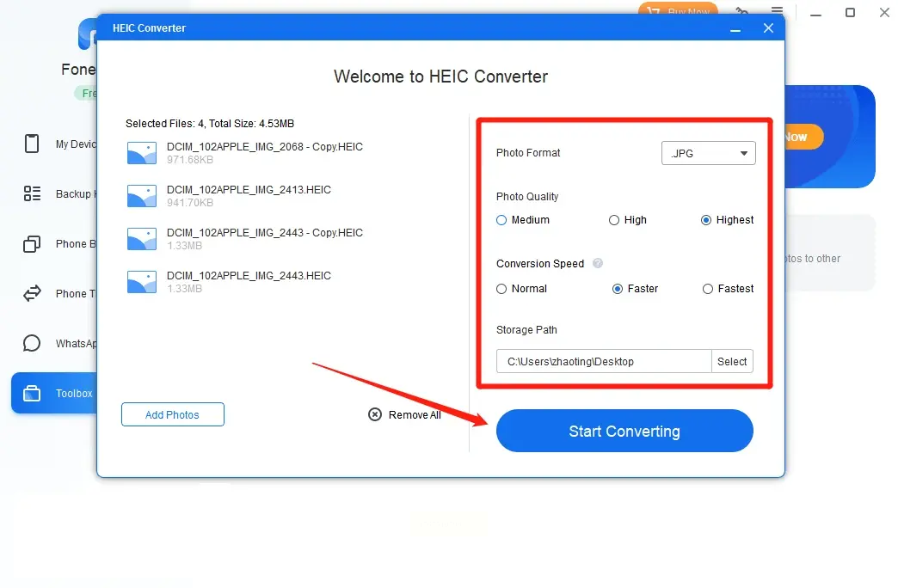Click the Backup list icon

click(32, 193)
